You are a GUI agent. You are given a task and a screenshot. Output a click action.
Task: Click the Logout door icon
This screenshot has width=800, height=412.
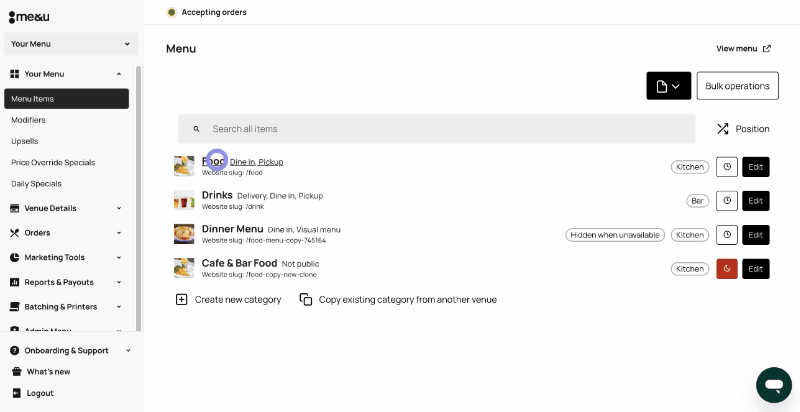pyautogui.click(x=16, y=393)
